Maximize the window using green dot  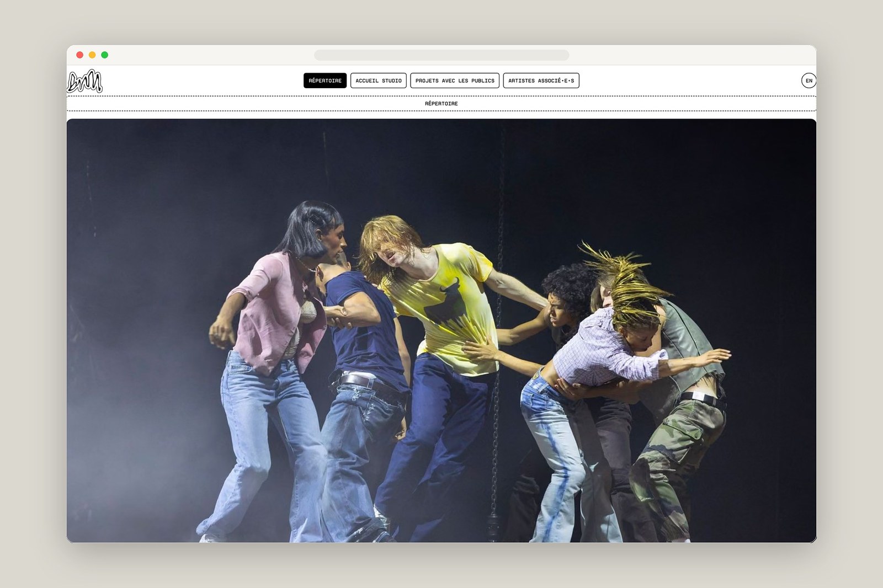[105, 55]
